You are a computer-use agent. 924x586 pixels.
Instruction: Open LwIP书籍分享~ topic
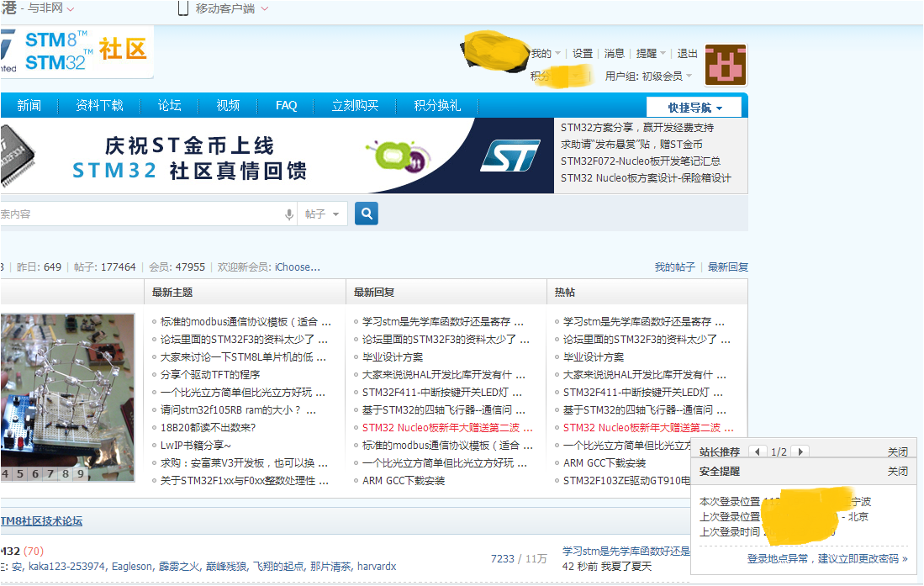click(x=195, y=446)
